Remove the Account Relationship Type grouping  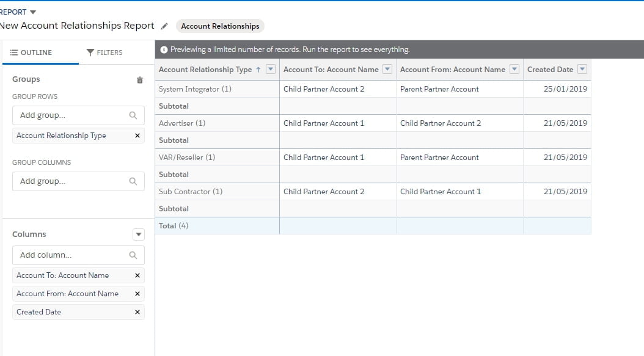[x=137, y=135]
